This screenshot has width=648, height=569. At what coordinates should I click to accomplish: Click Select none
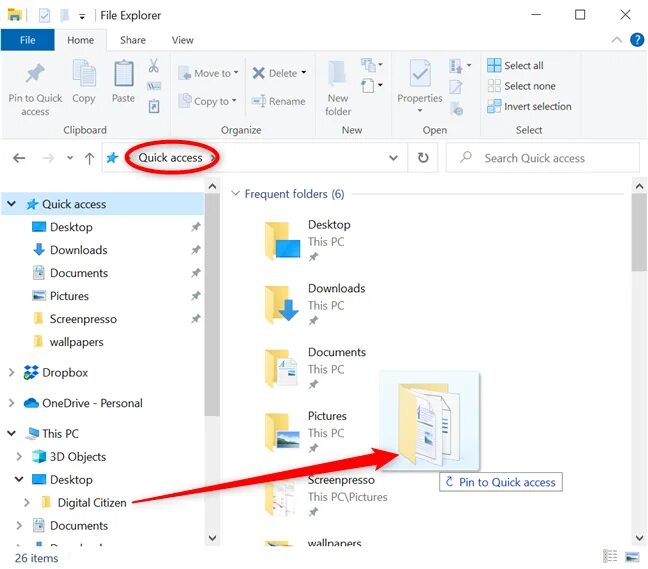coord(521,86)
